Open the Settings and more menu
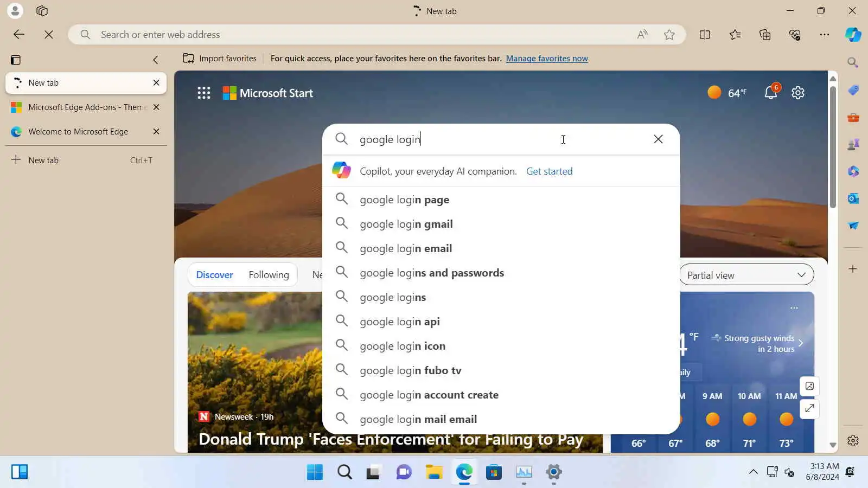The width and height of the screenshot is (868, 488). click(x=825, y=35)
